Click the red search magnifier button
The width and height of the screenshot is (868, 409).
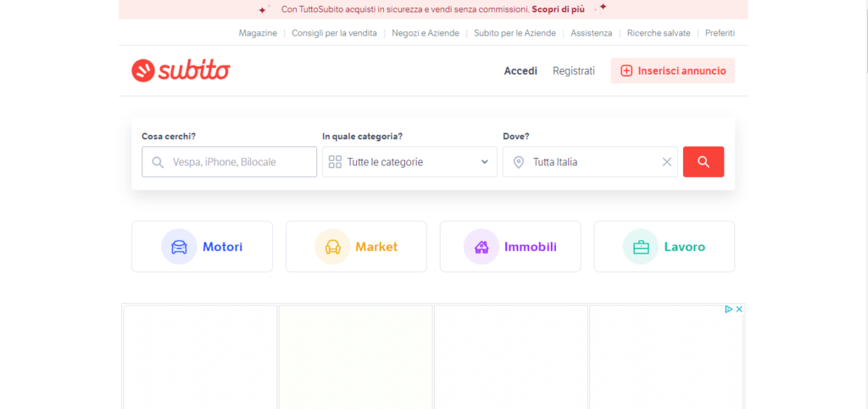[703, 162]
